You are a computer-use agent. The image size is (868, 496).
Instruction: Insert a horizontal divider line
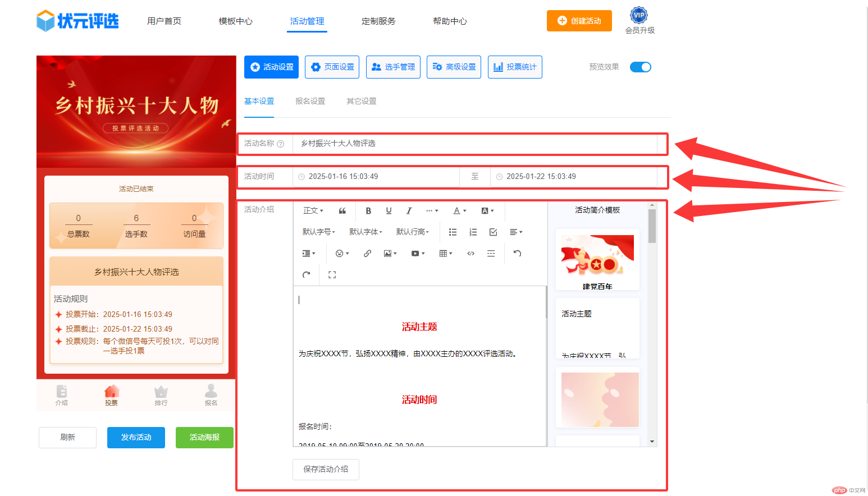[x=491, y=254]
